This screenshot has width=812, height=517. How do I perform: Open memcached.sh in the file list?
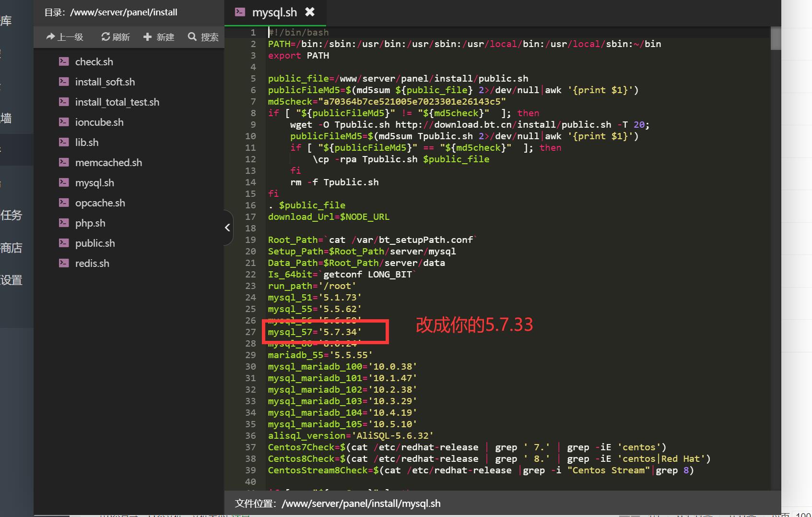(x=108, y=163)
